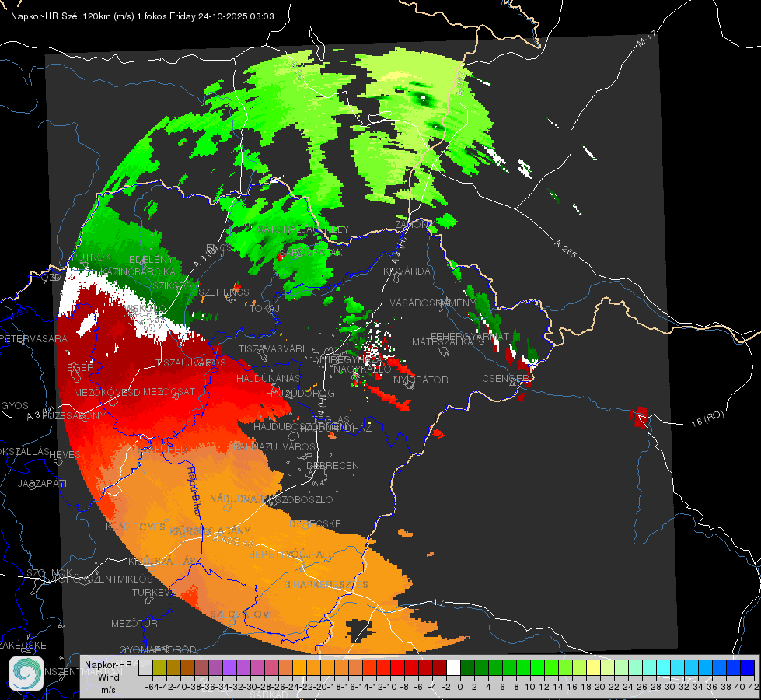Viewport: 761px width, 700px height.
Task: Click the FÜZESABONY town label
Action: (74, 416)
